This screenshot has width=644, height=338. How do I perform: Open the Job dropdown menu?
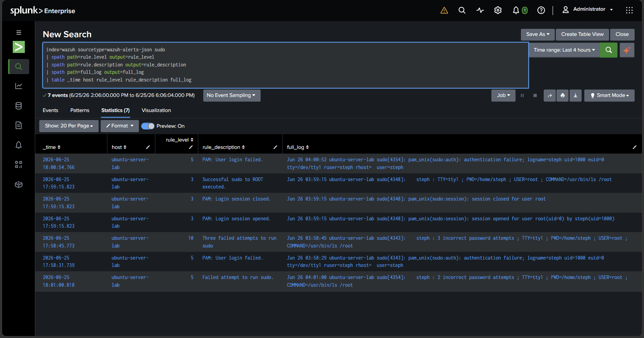[503, 96]
